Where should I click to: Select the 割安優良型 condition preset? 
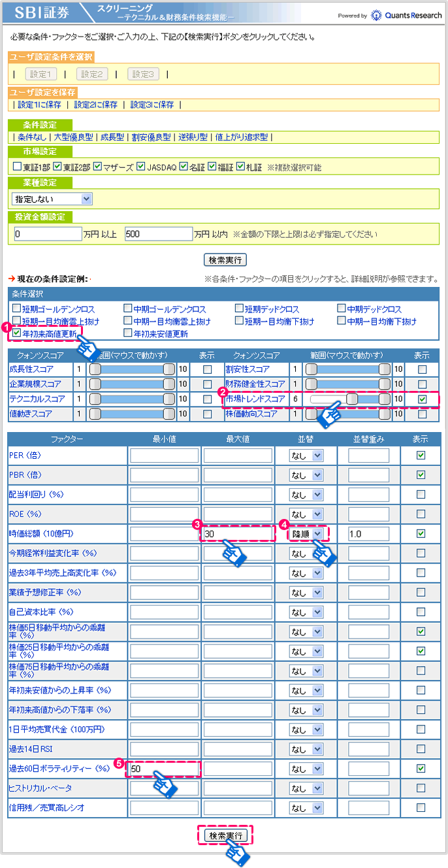151,137
